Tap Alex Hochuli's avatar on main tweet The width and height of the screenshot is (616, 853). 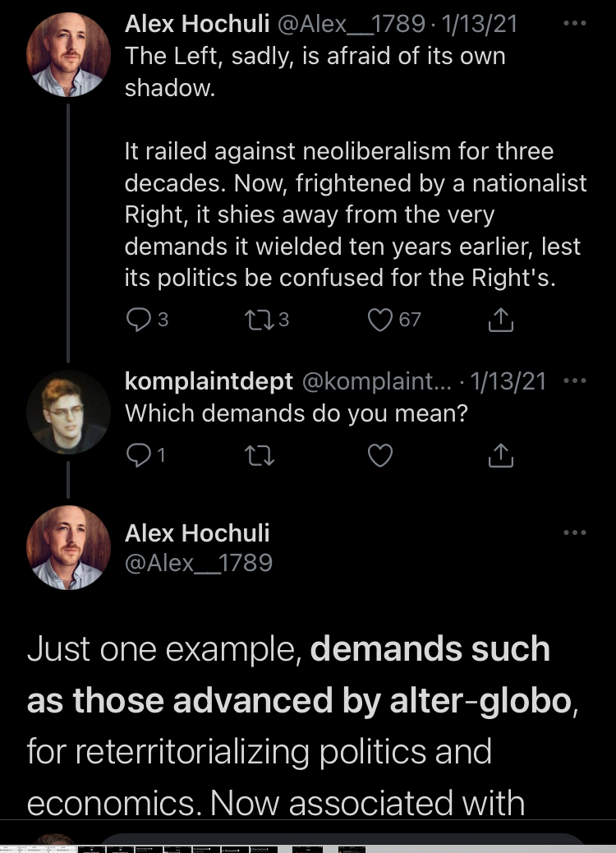(x=68, y=548)
